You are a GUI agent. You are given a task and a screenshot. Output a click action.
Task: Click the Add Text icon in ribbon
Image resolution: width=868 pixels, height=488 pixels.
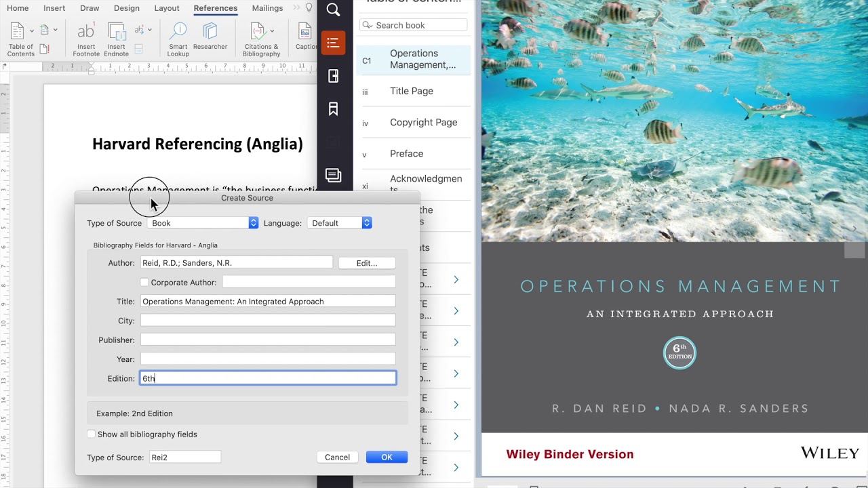click(44, 30)
